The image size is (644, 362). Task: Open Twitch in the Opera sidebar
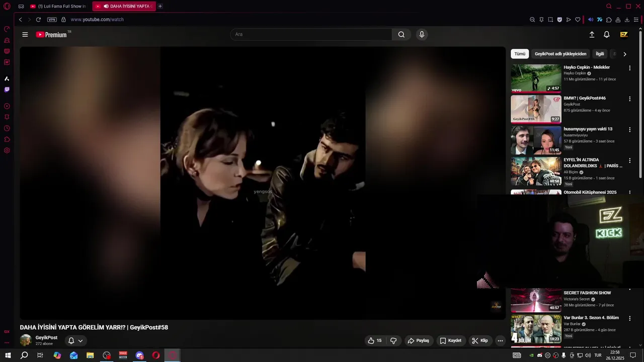pyautogui.click(x=7, y=89)
